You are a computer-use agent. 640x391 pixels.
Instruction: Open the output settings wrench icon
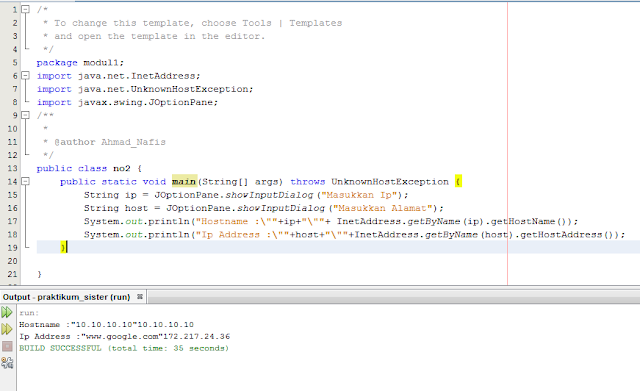tap(7, 362)
